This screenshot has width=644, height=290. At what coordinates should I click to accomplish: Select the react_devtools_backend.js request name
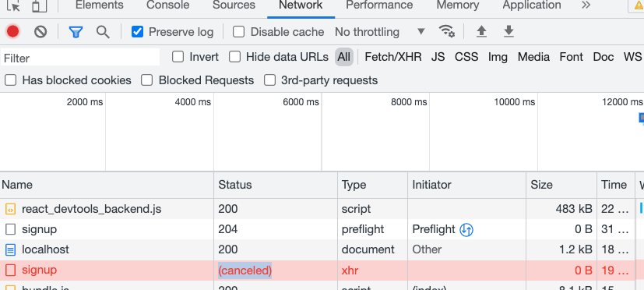(92, 209)
